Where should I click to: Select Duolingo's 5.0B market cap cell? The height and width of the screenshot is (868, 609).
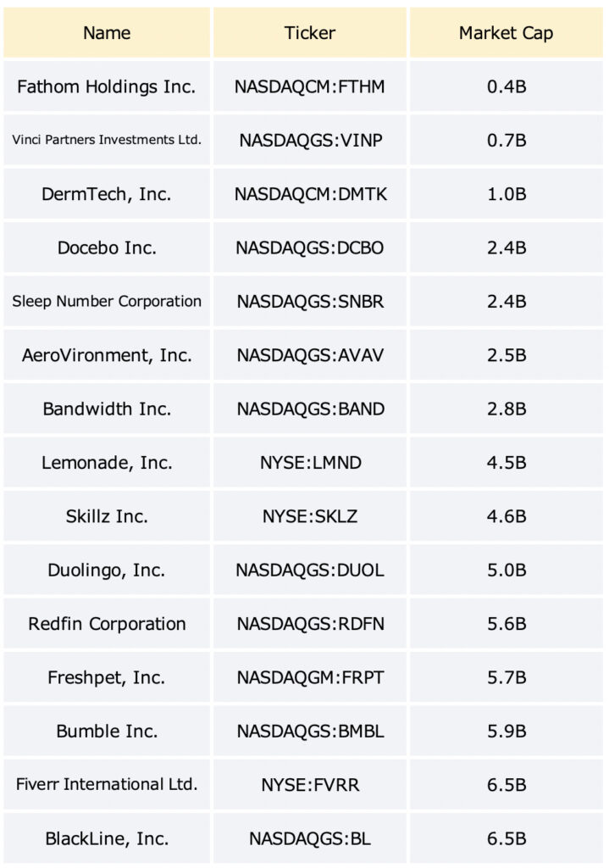507,570
